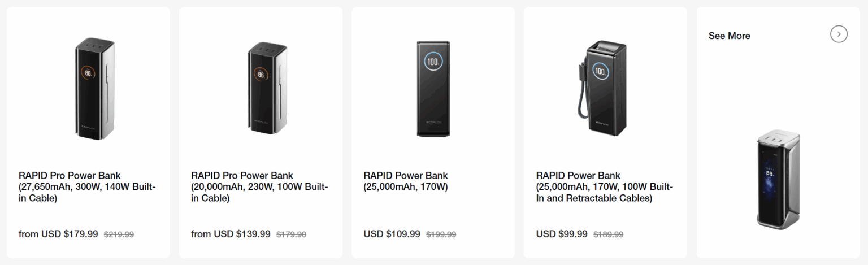Viewport: 868px width, 265px height.
Task: Click the crossed-out $219.99 original price
Action: (119, 234)
